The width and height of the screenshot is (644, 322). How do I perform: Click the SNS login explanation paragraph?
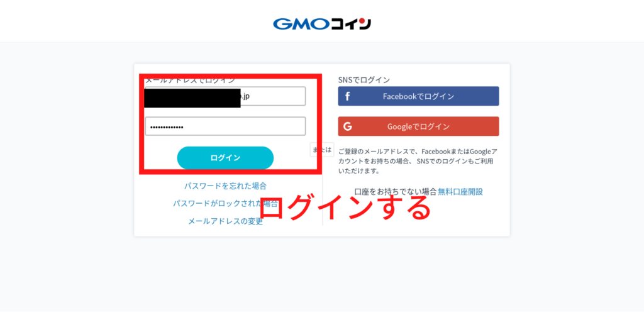[x=418, y=161]
